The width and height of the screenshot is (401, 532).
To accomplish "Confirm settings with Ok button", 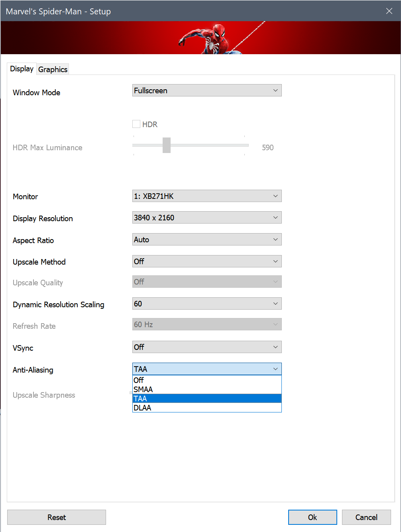I will coord(313,517).
